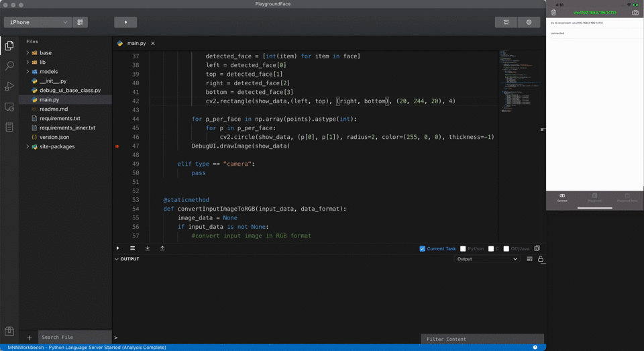The image size is (644, 351).
Task: Click the device manager icon next to iPhone
Action: tap(80, 22)
